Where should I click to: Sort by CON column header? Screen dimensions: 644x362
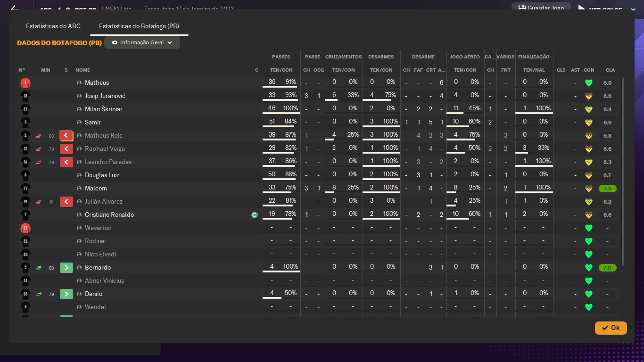(589, 70)
